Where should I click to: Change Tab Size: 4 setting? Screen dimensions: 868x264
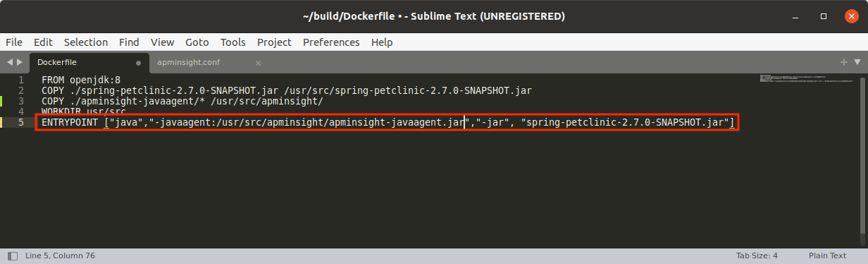(x=757, y=256)
